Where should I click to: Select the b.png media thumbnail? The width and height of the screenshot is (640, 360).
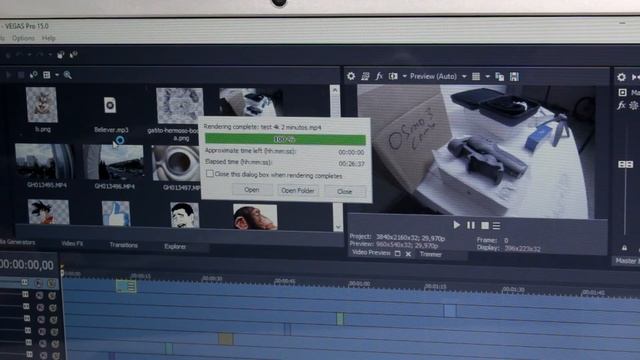click(42, 104)
